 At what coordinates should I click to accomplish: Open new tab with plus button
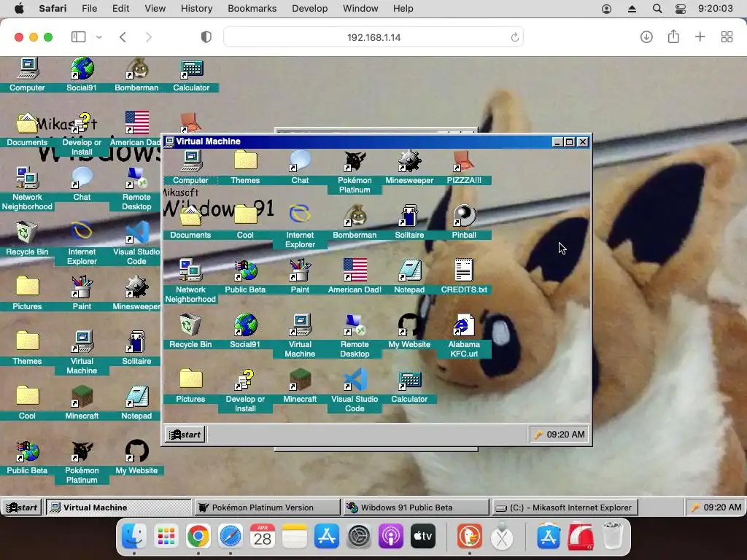point(700,36)
